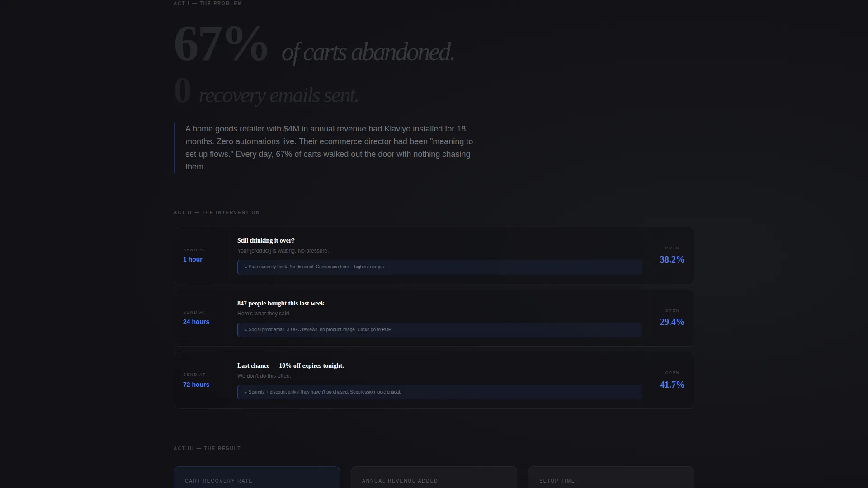Click 'Last chance — 10% off expires tonight.' subject

(x=290, y=366)
